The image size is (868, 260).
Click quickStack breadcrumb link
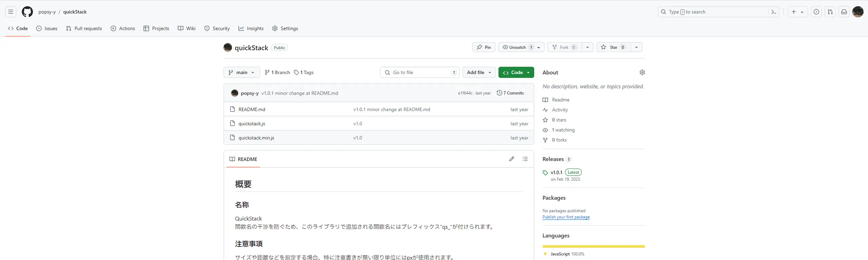[x=75, y=12]
